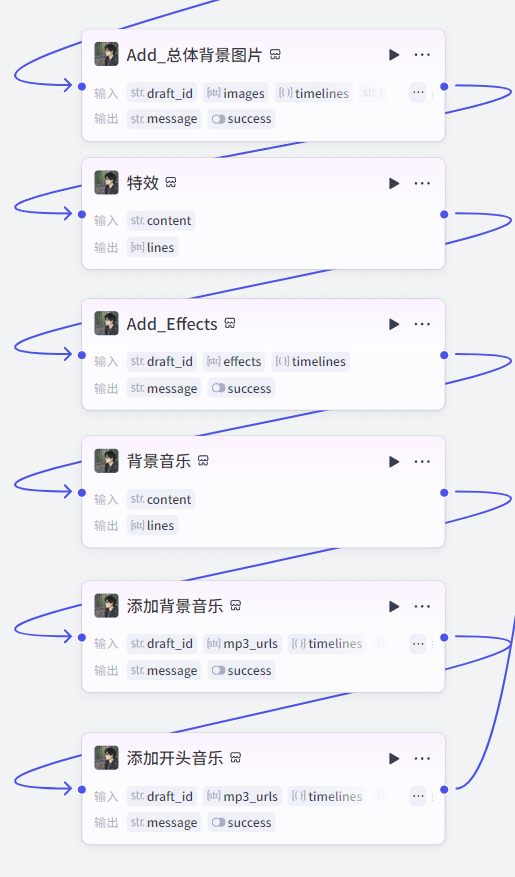This screenshot has width=515, height=877.
Task: Click plugin badge icon next to 背景音乐 title
Action: tap(203, 461)
